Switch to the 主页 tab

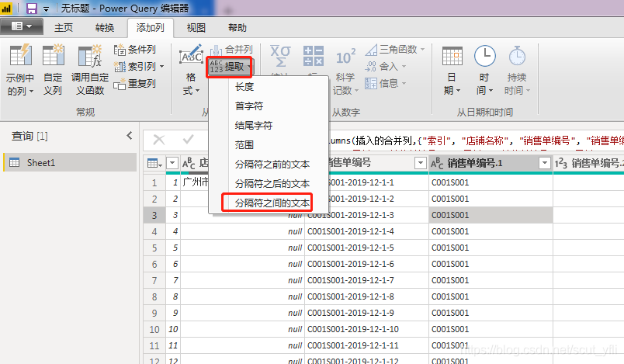tap(64, 27)
